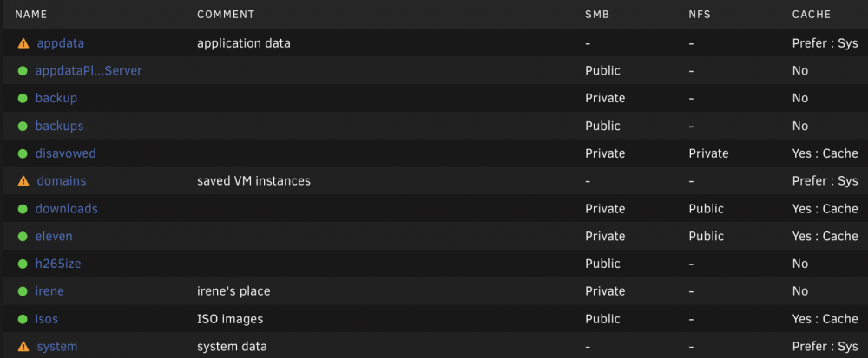Screen dimensions: 868x358
Task: Click the warning triangle next to domains
Action: [23, 181]
